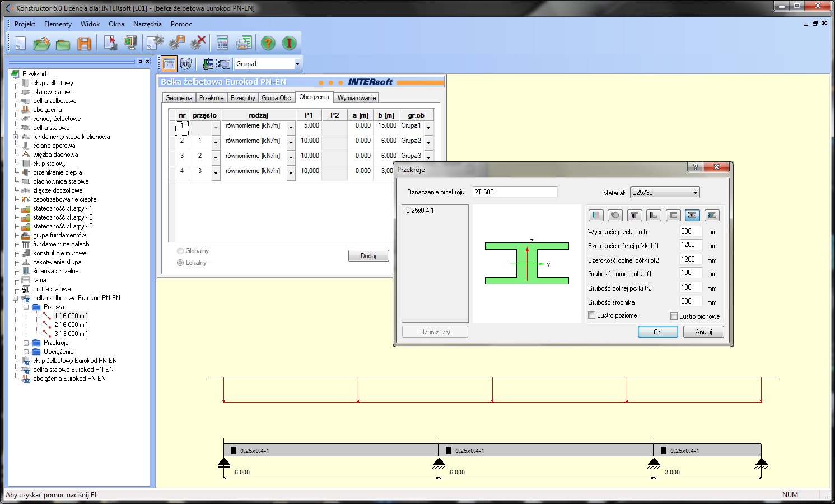Click the load arrows icon in secondary toolbar

208,64
